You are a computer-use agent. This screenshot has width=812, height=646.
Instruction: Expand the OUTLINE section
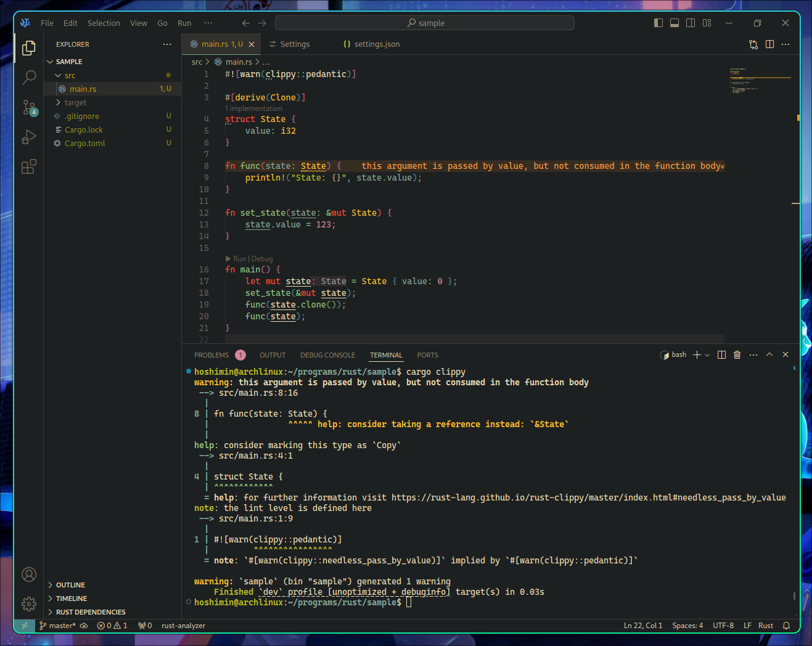(x=70, y=585)
